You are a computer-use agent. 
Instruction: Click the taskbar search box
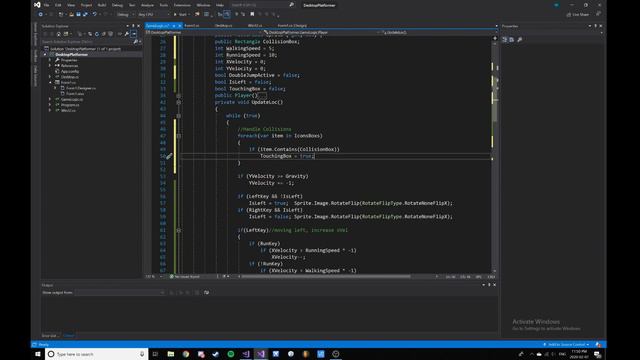(x=96, y=354)
